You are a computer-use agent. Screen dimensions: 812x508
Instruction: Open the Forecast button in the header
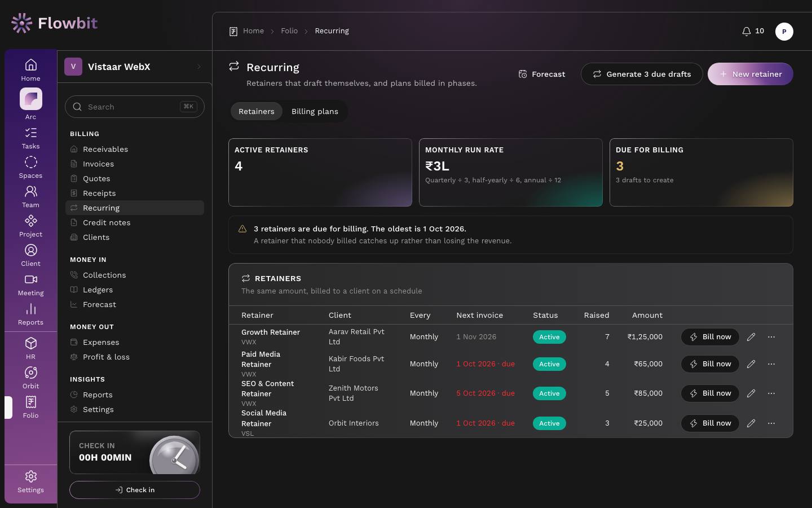coord(541,74)
